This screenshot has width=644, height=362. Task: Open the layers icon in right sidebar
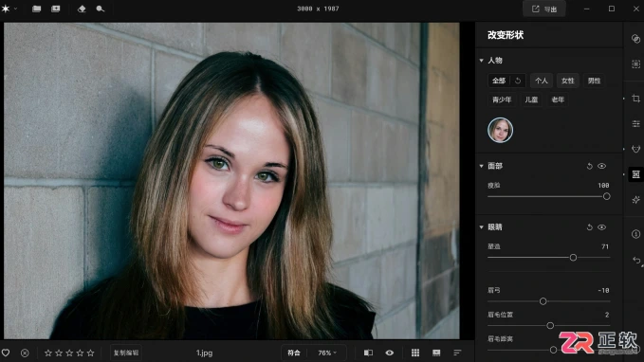click(635, 39)
